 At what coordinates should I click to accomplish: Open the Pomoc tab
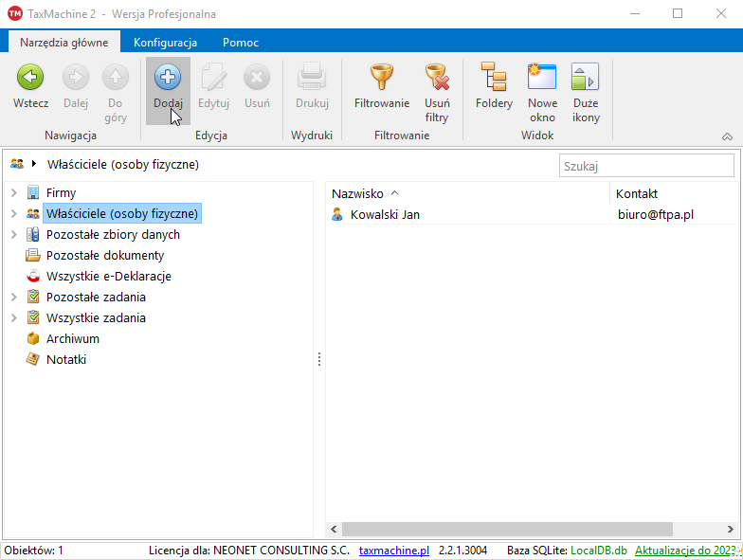pyautogui.click(x=241, y=43)
